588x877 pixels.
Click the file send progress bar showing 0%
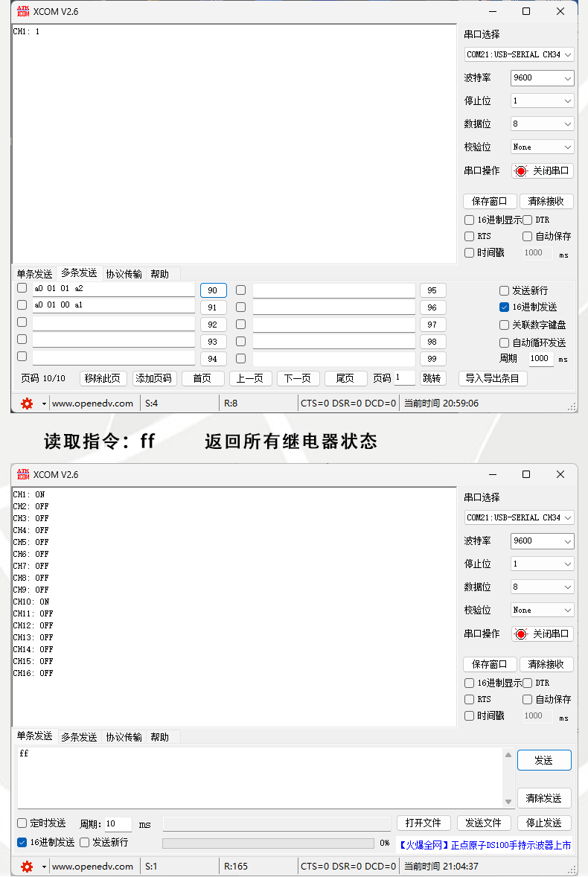[x=268, y=843]
